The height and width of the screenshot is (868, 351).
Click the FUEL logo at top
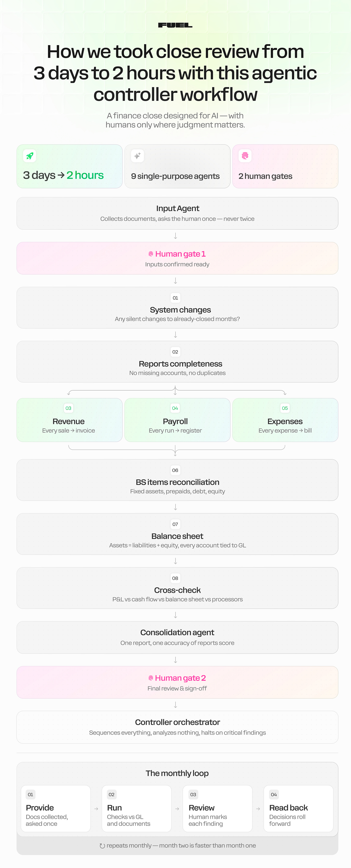175,25
